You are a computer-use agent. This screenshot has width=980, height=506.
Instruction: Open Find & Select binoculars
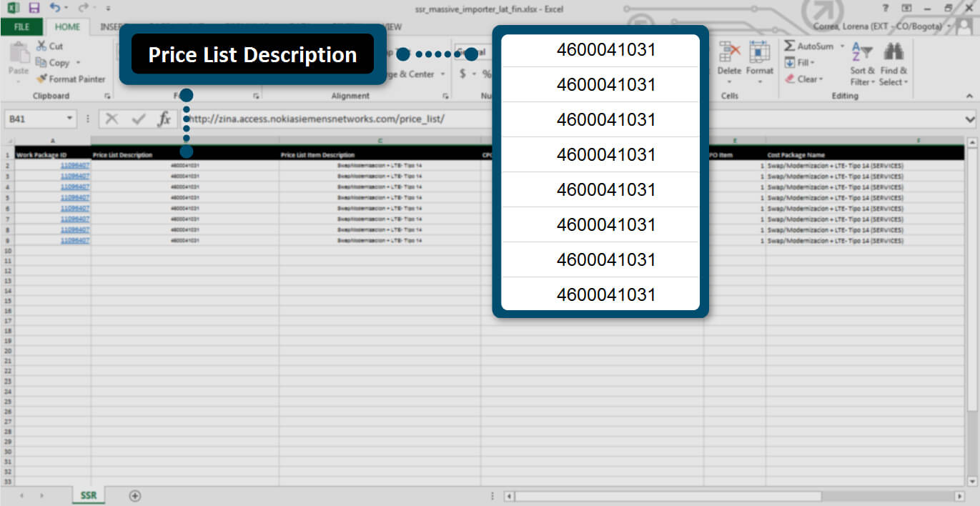[894, 64]
